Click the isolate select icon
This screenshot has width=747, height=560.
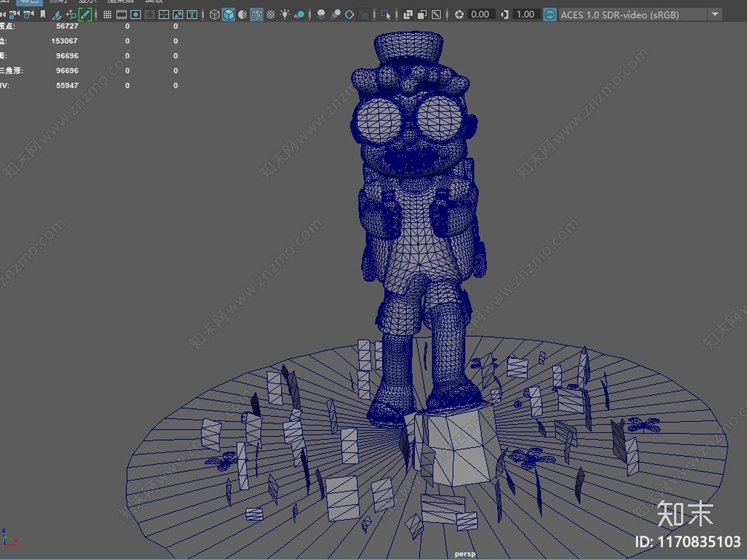[386, 14]
